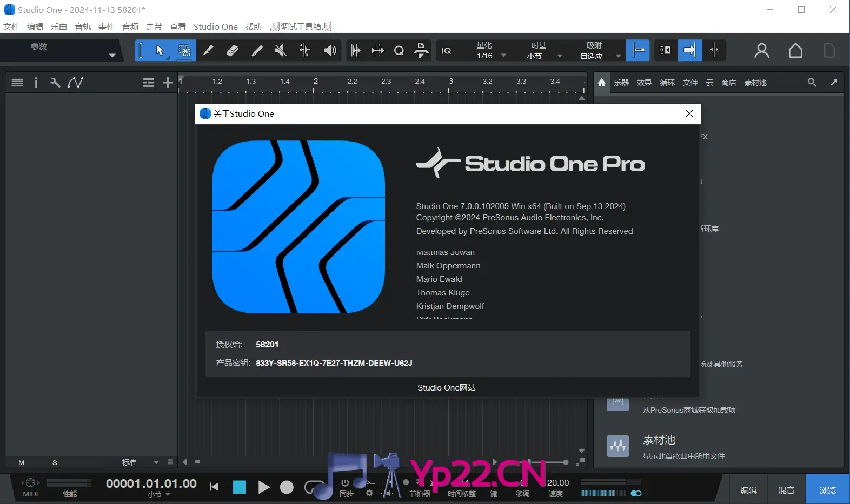Image resolution: width=850 pixels, height=504 pixels.
Task: Click the 浏览 browse button
Action: point(827,490)
